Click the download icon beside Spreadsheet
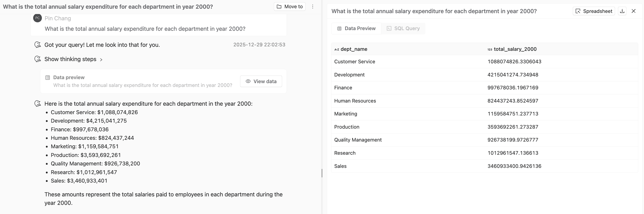 click(622, 11)
